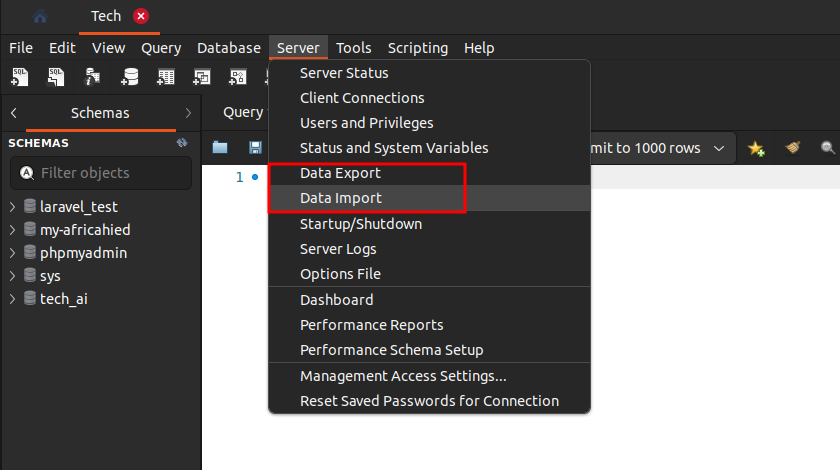Open SQL script file toolbar icon

click(56, 77)
